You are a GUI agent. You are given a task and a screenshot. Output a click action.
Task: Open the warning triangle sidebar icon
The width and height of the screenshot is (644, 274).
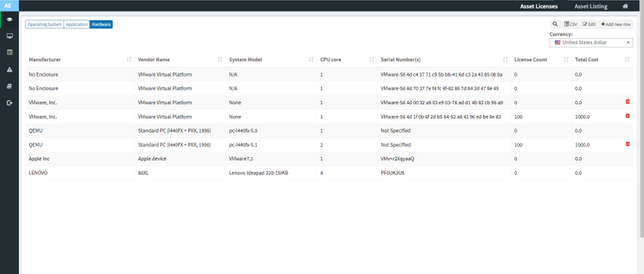pos(10,70)
